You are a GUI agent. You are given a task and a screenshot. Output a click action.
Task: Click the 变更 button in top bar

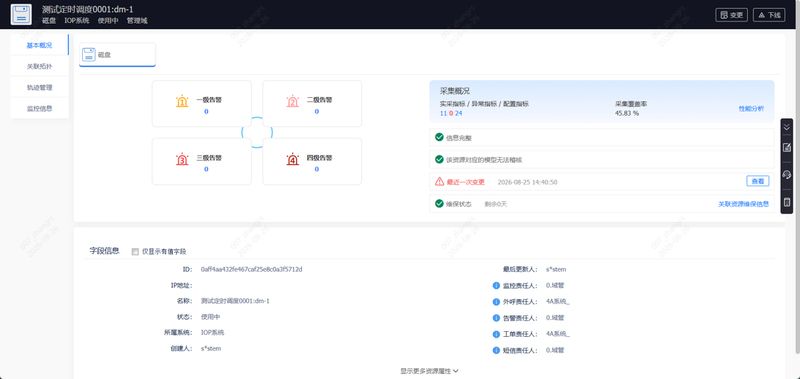coord(731,15)
